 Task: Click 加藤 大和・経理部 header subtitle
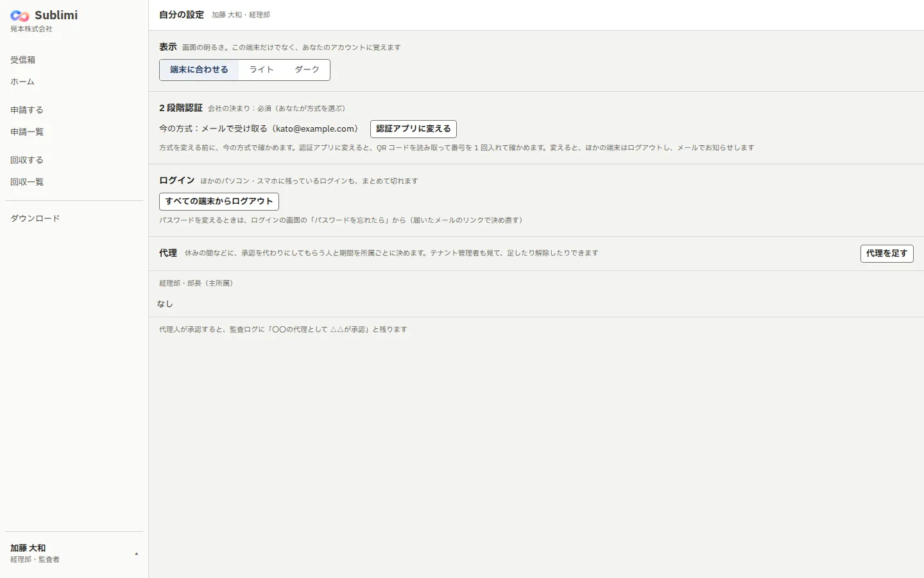point(241,15)
